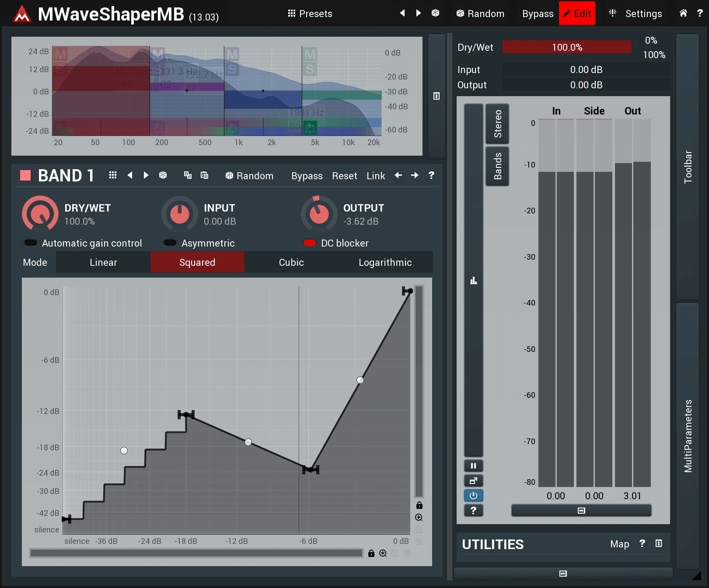
Task: Switch meters to Bands tab
Action: (497, 166)
